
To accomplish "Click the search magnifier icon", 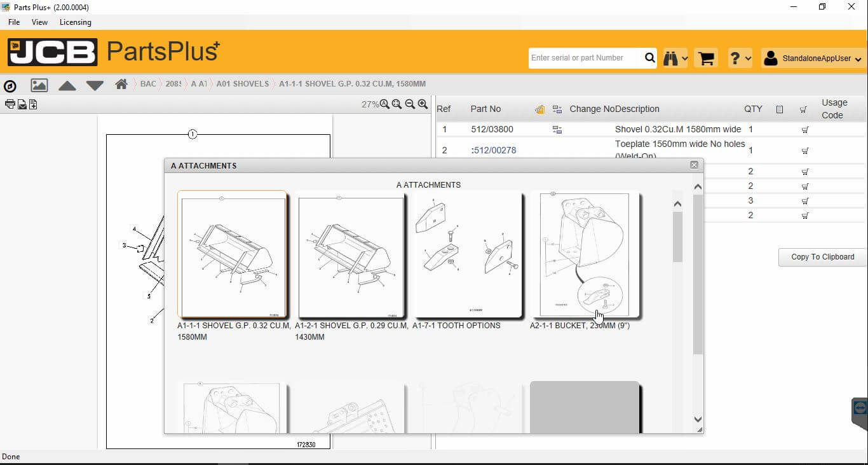I will 649,58.
